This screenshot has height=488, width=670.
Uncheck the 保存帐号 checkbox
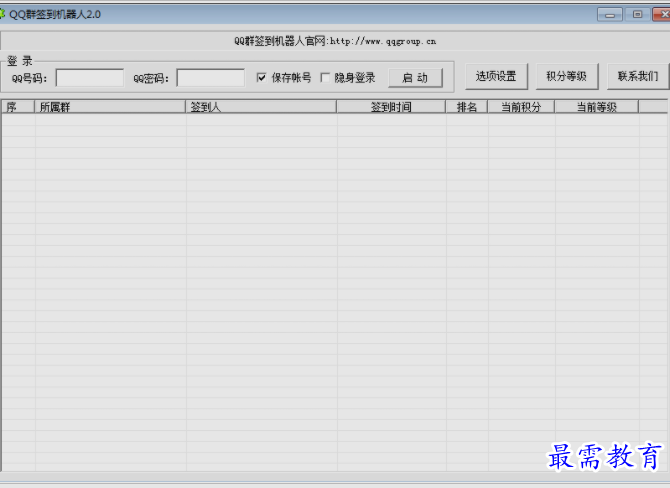[x=262, y=77]
